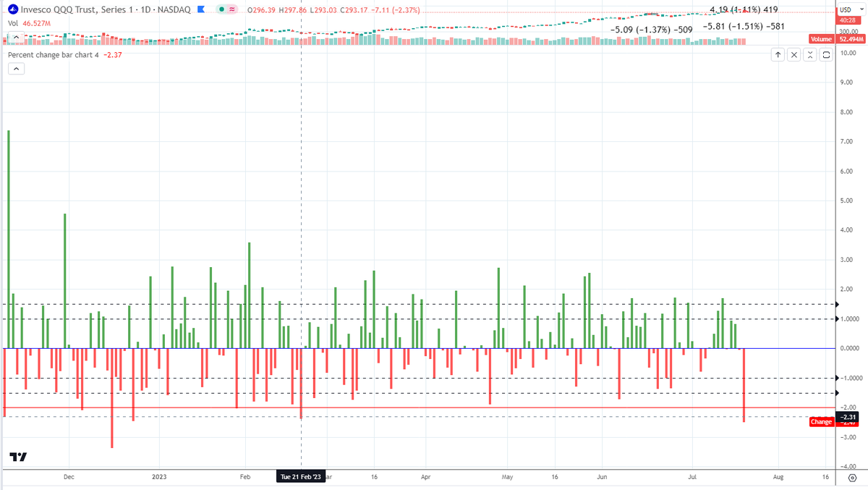Select the Tue 21 Feb '23 date label
The height and width of the screenshot is (490, 868).
point(301,477)
